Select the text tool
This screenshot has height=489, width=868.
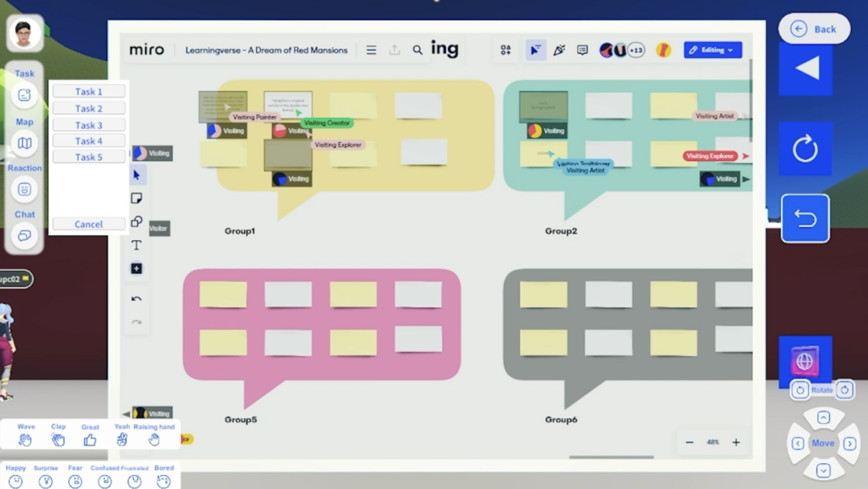pos(136,245)
